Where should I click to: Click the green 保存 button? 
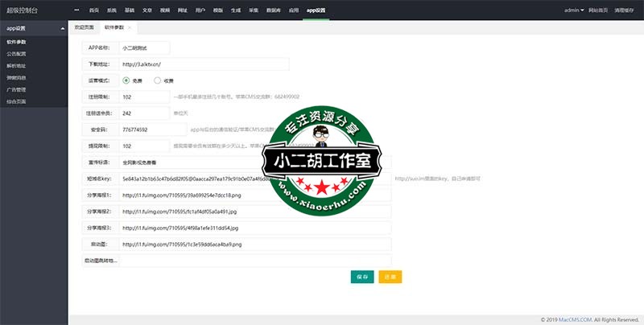pyautogui.click(x=362, y=276)
